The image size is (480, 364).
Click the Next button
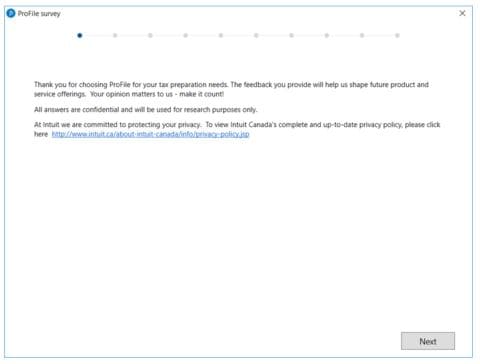[428, 341]
